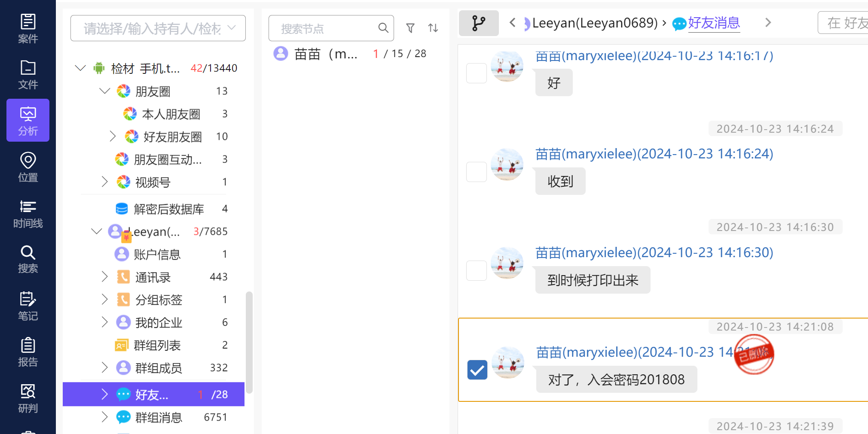Viewport: 868px width, 434px height.
Task: Open the 笔记 (Notes) section
Action: [28, 306]
